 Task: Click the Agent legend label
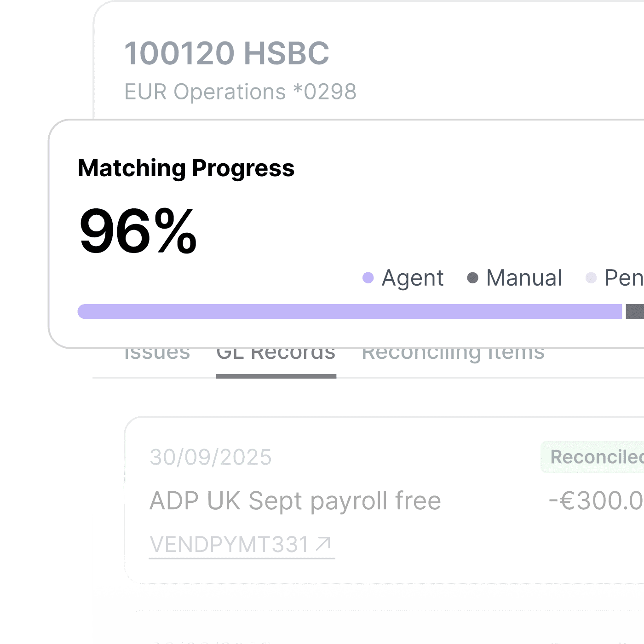click(x=413, y=278)
